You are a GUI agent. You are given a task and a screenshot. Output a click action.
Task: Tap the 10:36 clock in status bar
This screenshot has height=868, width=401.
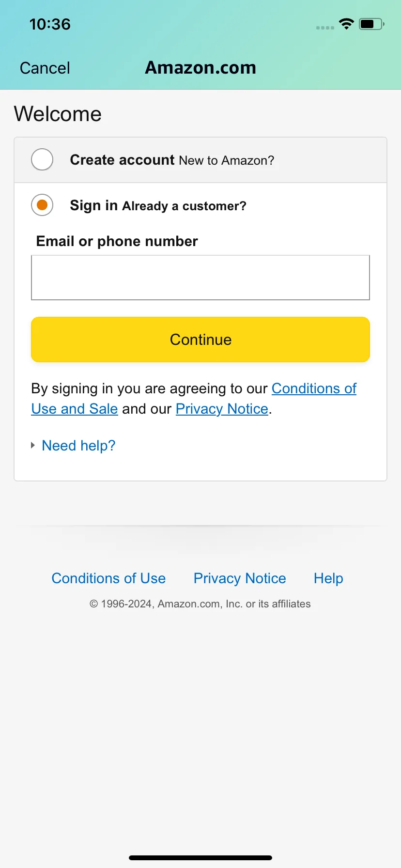[50, 24]
